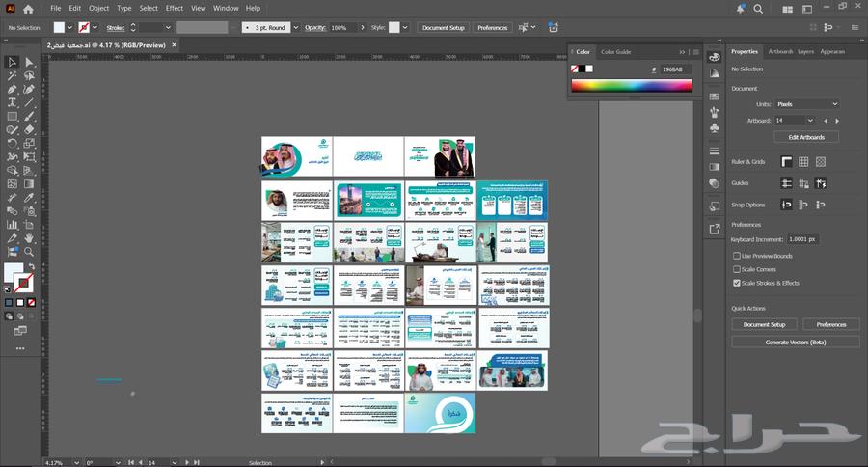Open Brushes panel icon in dock
Screen dimensions: 868x467
(x=714, y=113)
